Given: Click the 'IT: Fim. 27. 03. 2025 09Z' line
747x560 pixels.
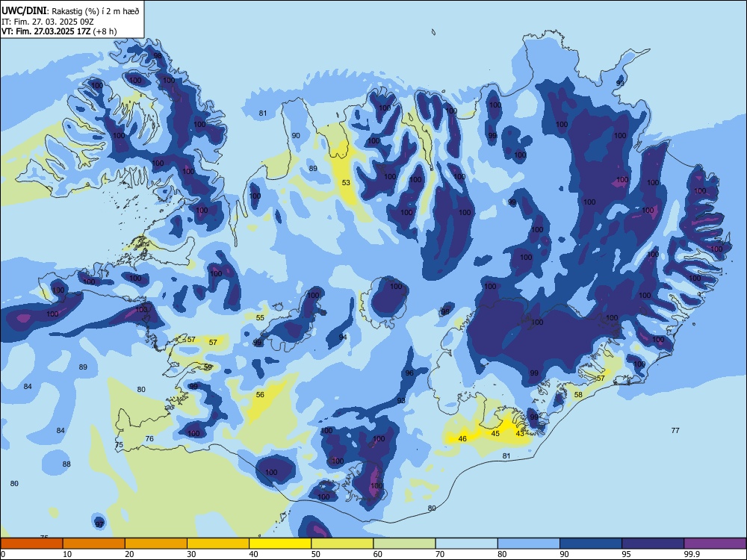Looking at the screenshot, I should pos(48,22).
